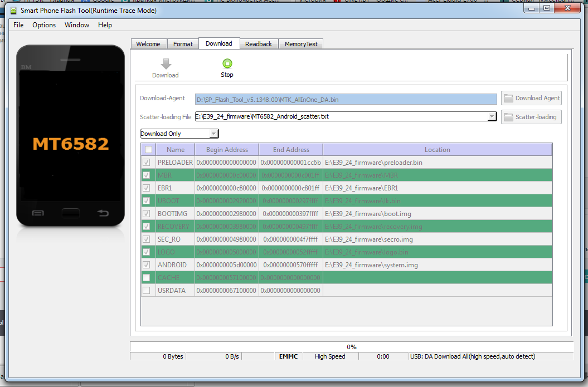This screenshot has width=588, height=387.
Task: Click the phone's menu key icon
Action: pos(38,213)
